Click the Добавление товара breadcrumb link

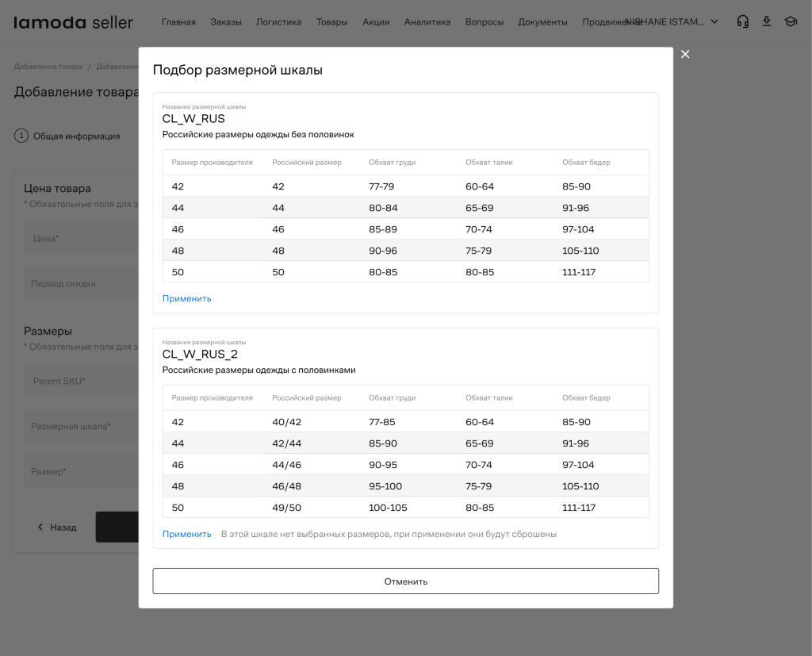[48, 67]
